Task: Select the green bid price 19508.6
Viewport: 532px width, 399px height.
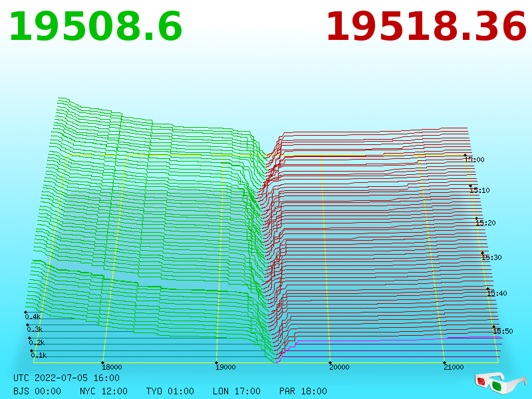Action: click(96, 27)
